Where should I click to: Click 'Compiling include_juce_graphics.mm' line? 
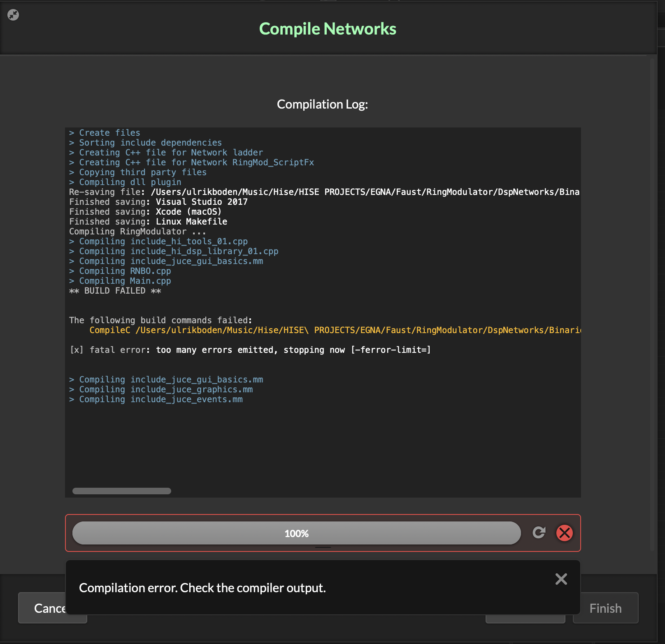(161, 389)
